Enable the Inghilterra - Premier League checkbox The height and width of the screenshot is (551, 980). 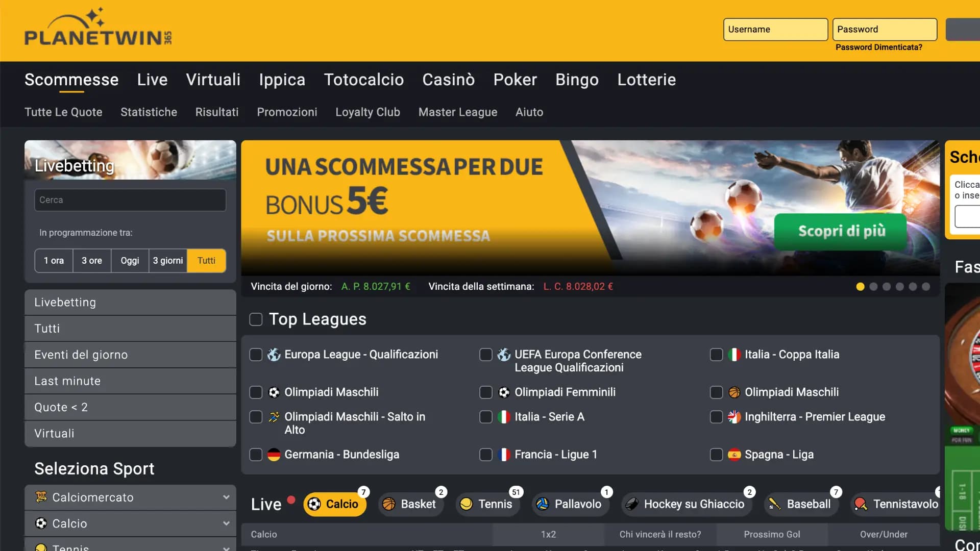pyautogui.click(x=716, y=417)
